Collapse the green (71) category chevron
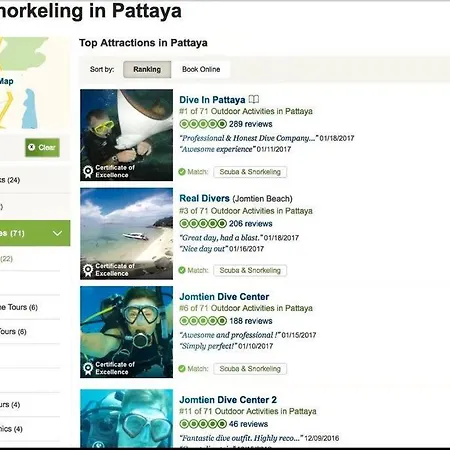 click(57, 233)
